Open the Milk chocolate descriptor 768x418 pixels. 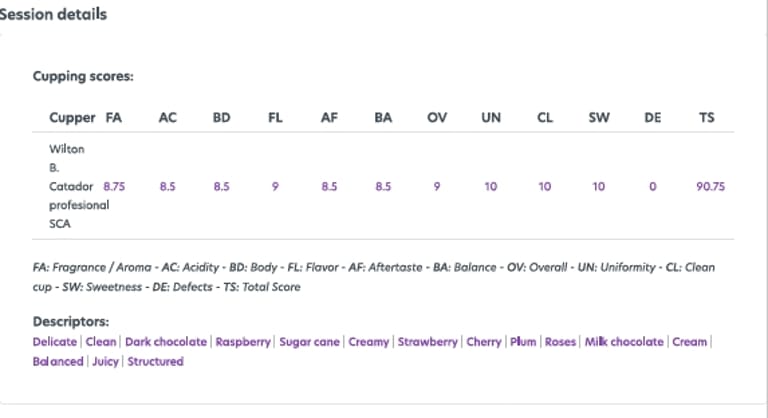pyautogui.click(x=624, y=342)
